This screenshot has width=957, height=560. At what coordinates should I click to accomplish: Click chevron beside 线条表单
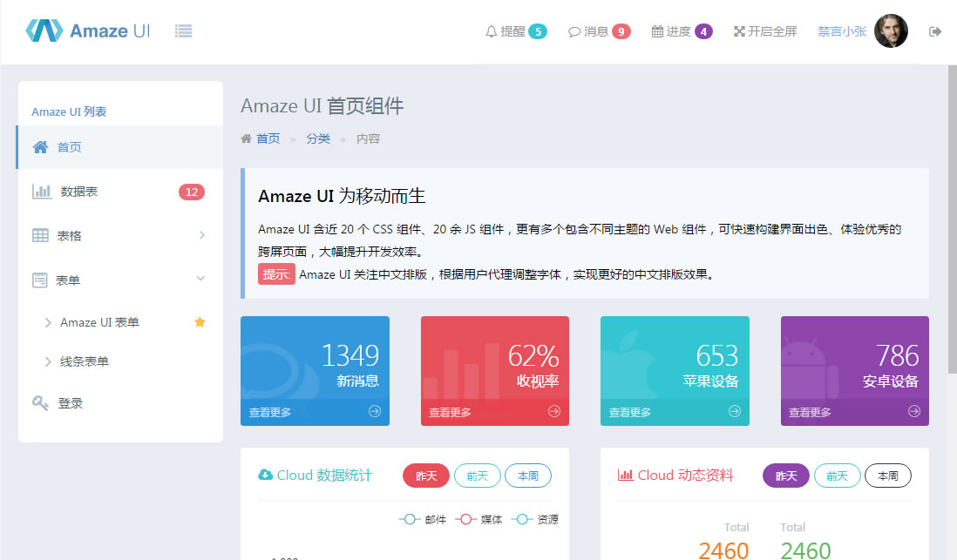click(x=48, y=361)
